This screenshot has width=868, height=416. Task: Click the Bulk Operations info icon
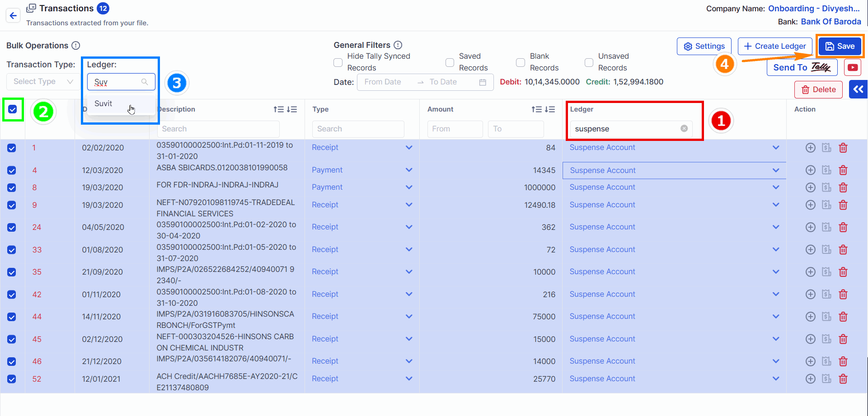[x=76, y=46]
